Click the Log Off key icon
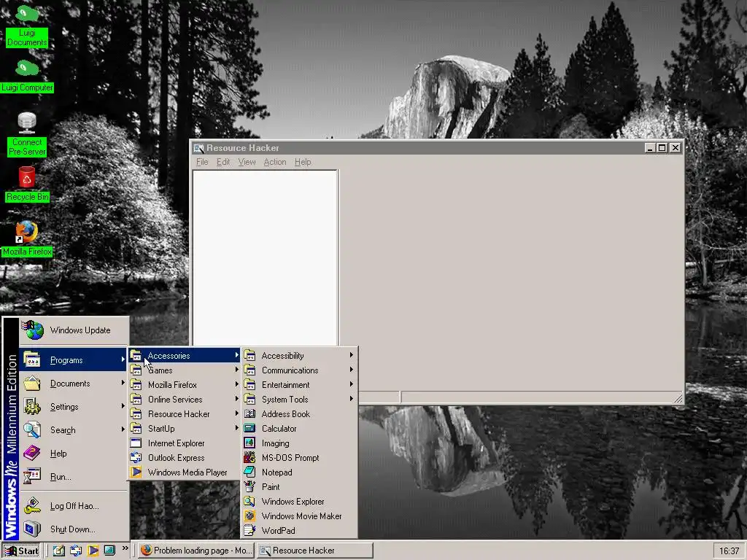Screen dimensions: 747x560 (32, 506)
